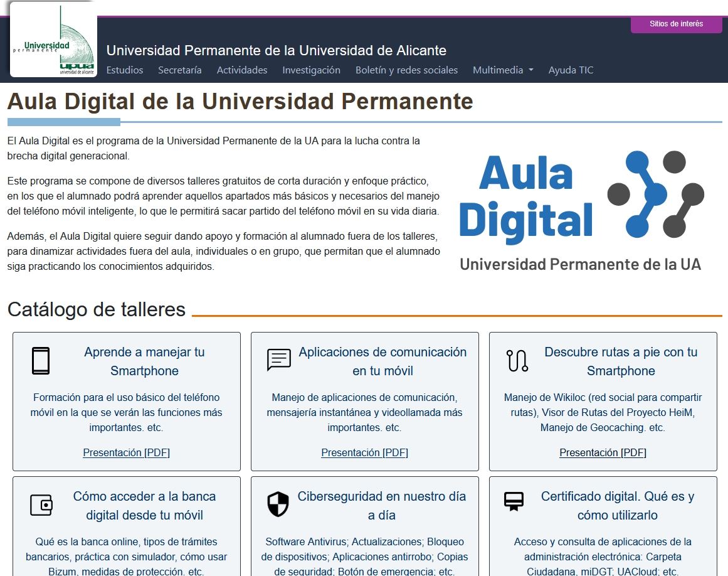This screenshot has width=728, height=576.
Task: Click the shield icon for cybersecurity workshop
Action: 278,504
